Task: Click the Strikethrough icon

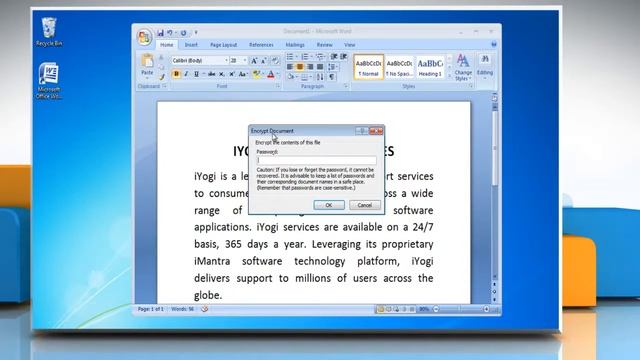Action: tap(211, 74)
